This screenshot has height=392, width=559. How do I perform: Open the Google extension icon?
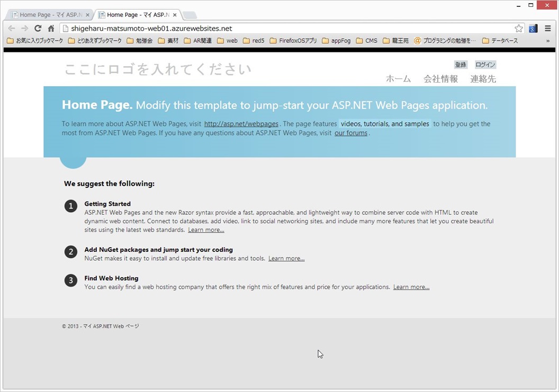click(x=533, y=29)
